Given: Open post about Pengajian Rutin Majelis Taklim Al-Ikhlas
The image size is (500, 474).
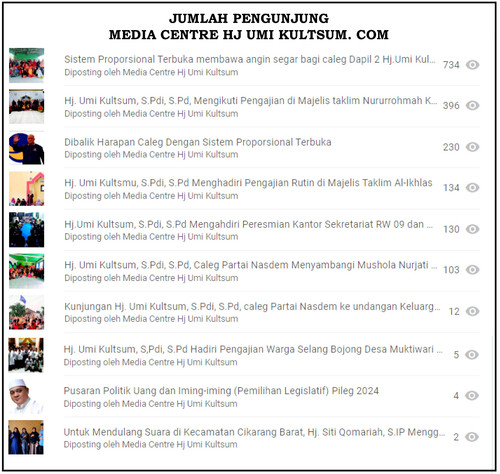Looking at the screenshot, I should [248, 183].
